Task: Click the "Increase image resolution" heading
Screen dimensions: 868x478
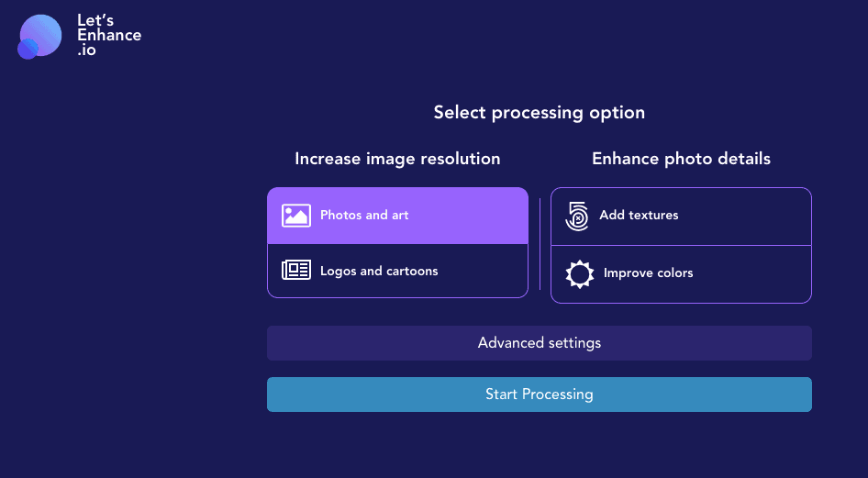Action: pos(397,159)
